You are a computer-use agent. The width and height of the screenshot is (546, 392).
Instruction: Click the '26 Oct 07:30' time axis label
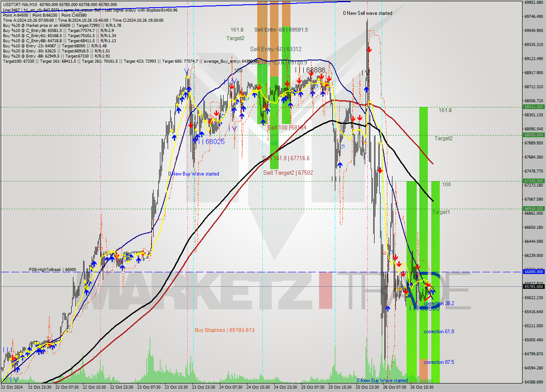[395, 387]
